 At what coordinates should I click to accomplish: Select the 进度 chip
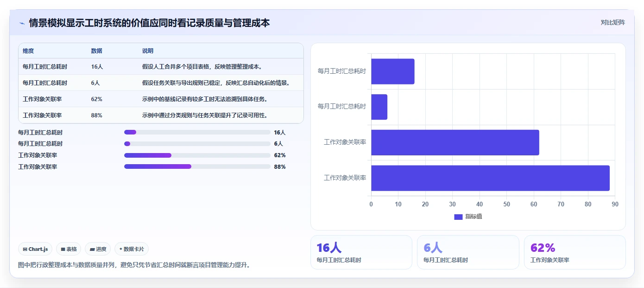click(98, 249)
